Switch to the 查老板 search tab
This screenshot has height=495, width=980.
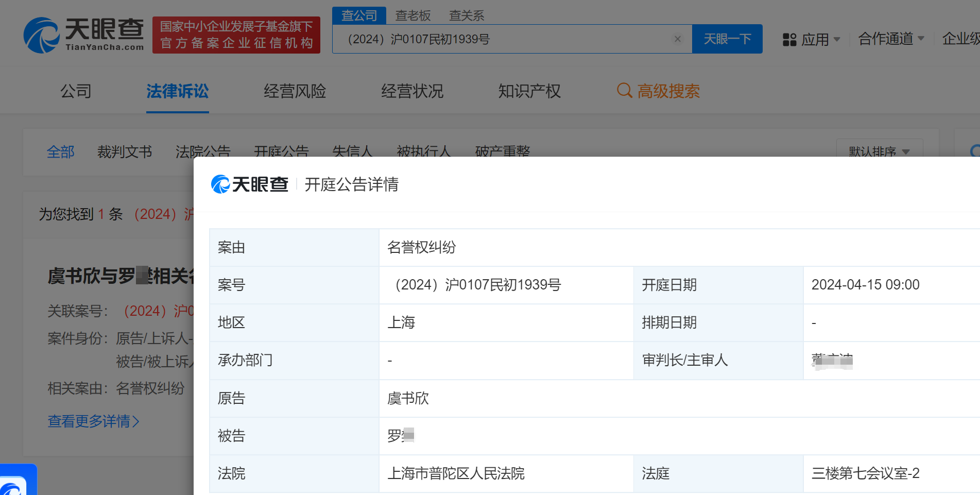click(412, 15)
